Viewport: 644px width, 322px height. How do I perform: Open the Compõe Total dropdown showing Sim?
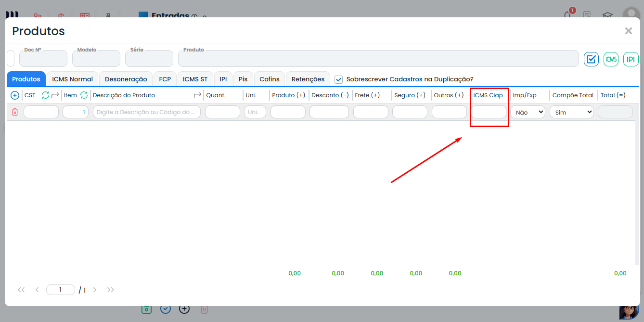coord(571,112)
